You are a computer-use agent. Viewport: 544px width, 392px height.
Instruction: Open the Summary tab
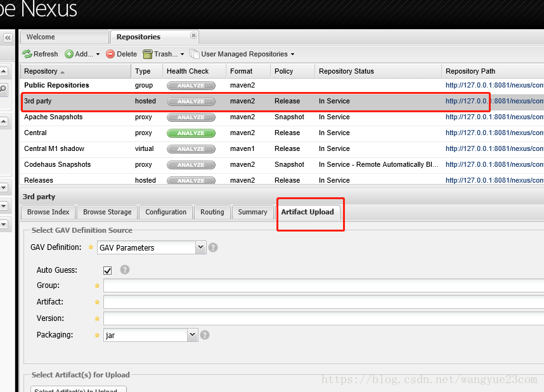tap(252, 212)
